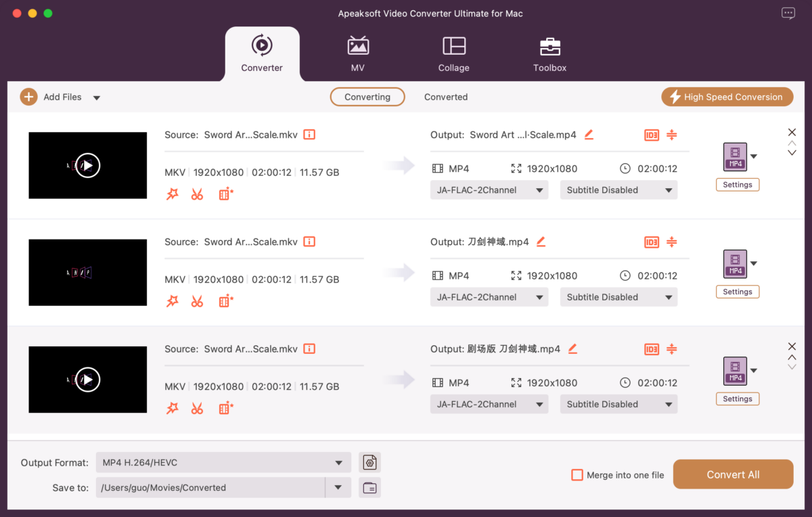The width and height of the screenshot is (812, 517).
Task: Choose the 刀剑神域.mp4 row's MP4 format icon
Action: pyautogui.click(x=735, y=263)
